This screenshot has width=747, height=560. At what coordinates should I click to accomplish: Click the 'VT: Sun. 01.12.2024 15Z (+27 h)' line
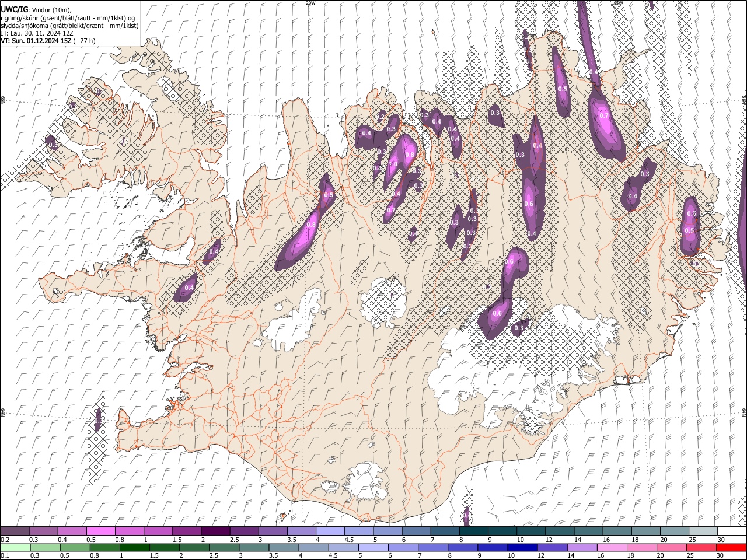(x=48, y=41)
